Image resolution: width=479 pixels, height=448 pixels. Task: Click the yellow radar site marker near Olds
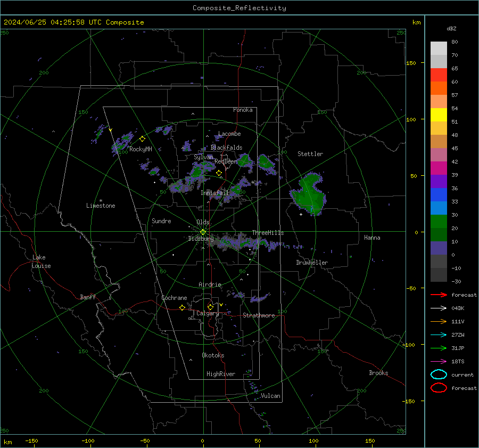(x=203, y=232)
